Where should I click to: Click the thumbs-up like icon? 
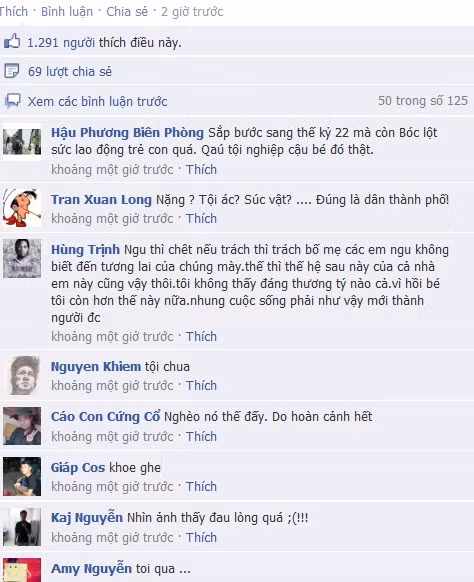click(x=12, y=41)
